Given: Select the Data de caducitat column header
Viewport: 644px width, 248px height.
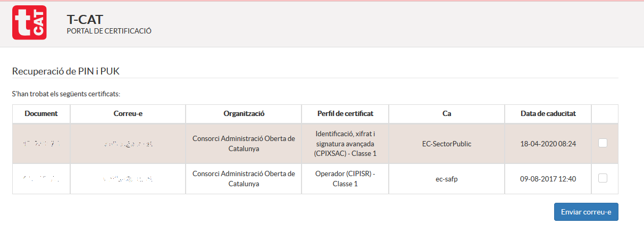Looking at the screenshot, I should click(548, 113).
